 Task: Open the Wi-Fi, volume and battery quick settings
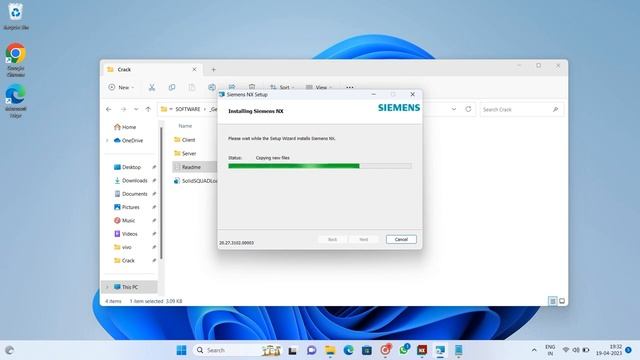click(576, 350)
